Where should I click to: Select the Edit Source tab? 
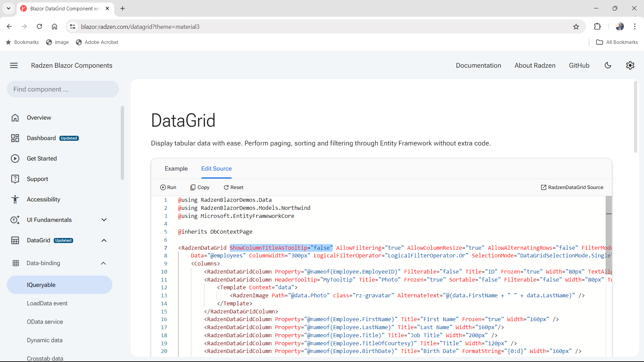point(216,169)
